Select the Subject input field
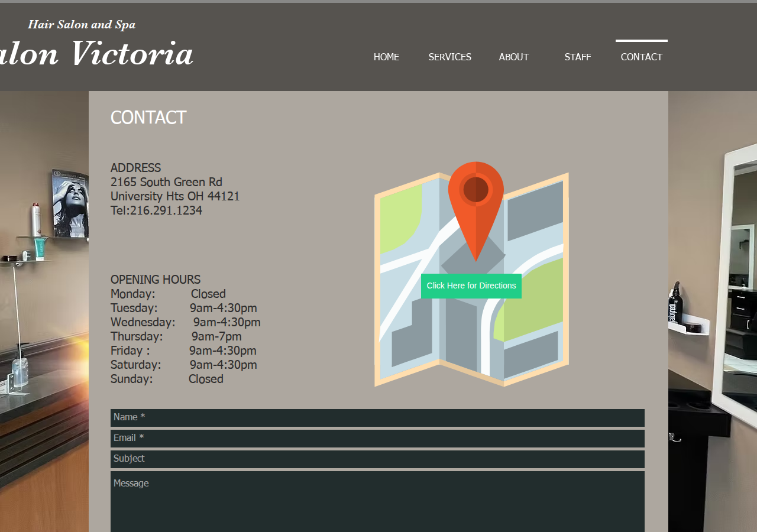 click(377, 459)
